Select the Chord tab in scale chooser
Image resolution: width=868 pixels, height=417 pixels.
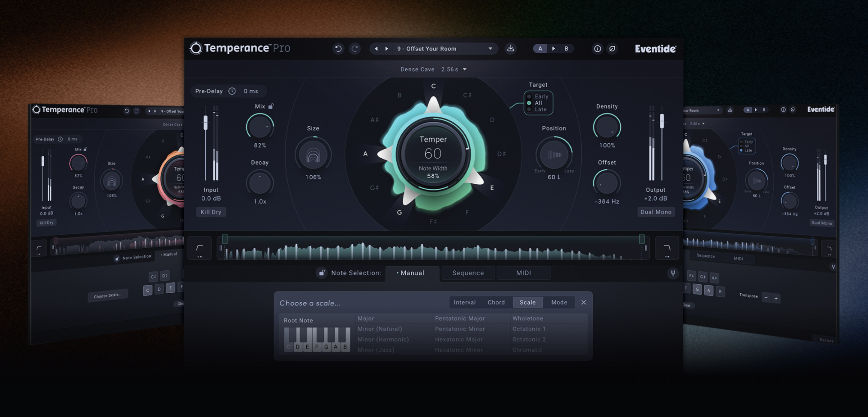pos(496,303)
